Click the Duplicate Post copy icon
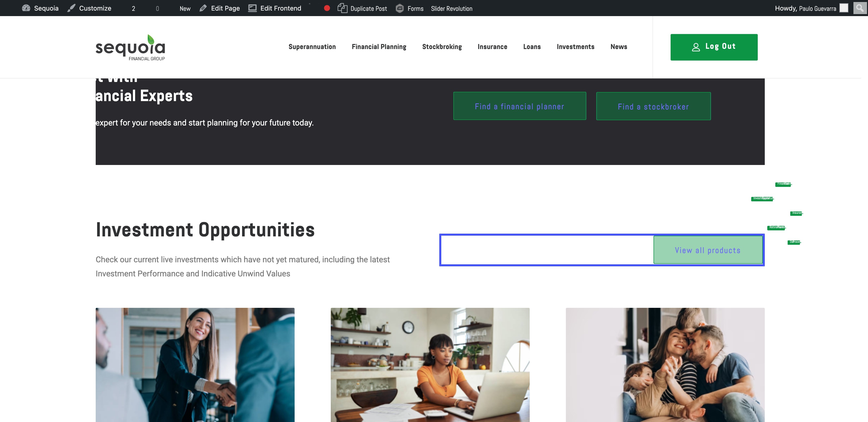This screenshot has width=868, height=422. 342,8
